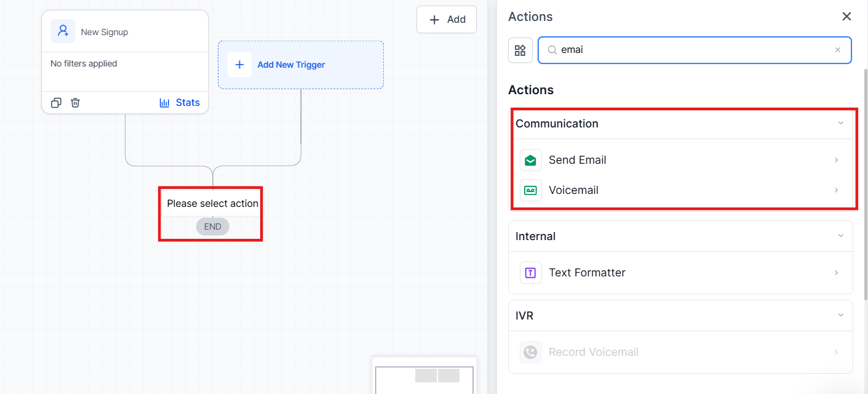
Task: Click the Text Formatter icon
Action: pos(531,273)
